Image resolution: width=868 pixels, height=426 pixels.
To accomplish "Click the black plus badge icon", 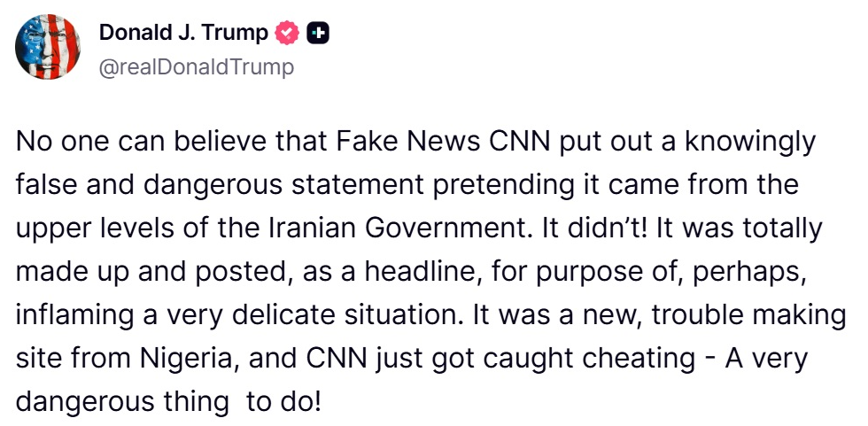I will tap(319, 35).
